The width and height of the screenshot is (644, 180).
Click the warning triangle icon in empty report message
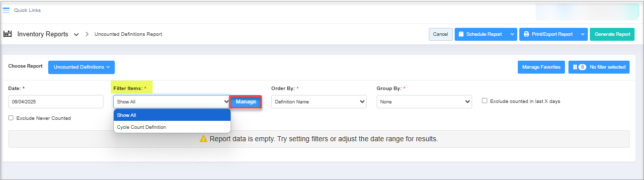click(x=203, y=139)
